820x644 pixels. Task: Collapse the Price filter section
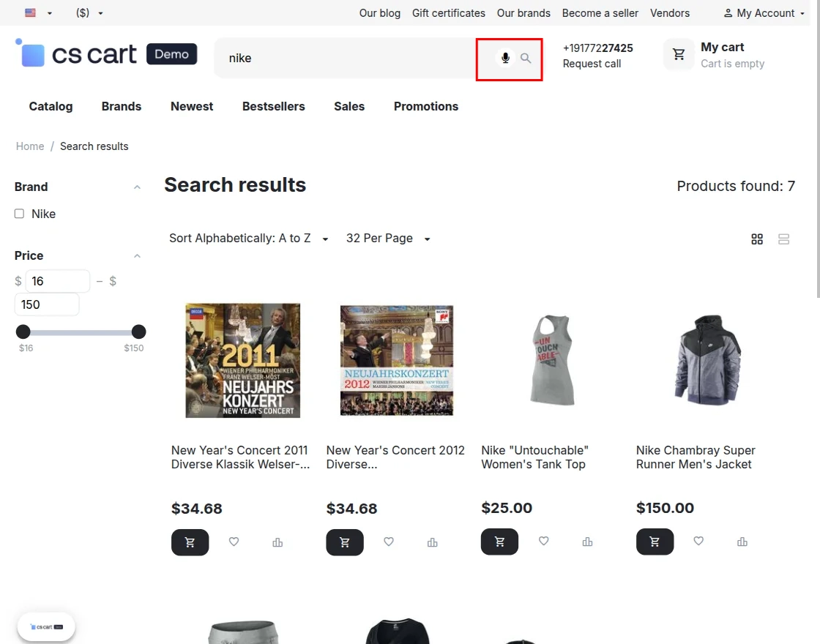coord(137,255)
